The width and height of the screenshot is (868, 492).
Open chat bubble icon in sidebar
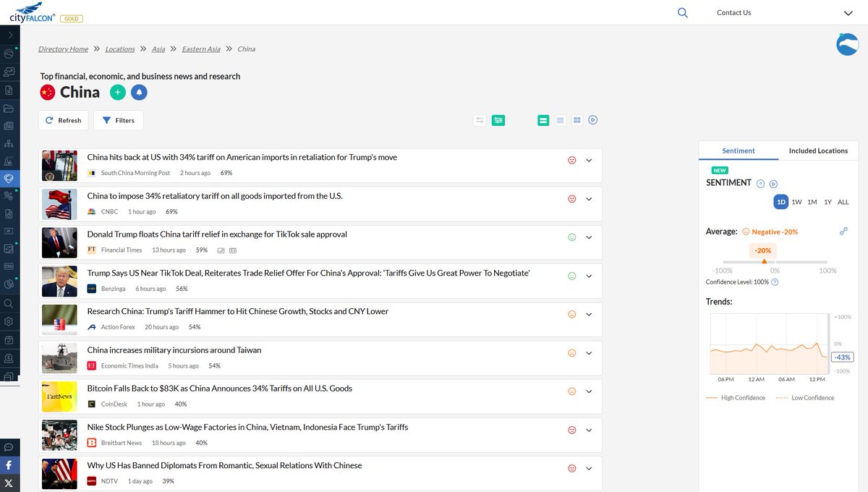[x=9, y=447]
